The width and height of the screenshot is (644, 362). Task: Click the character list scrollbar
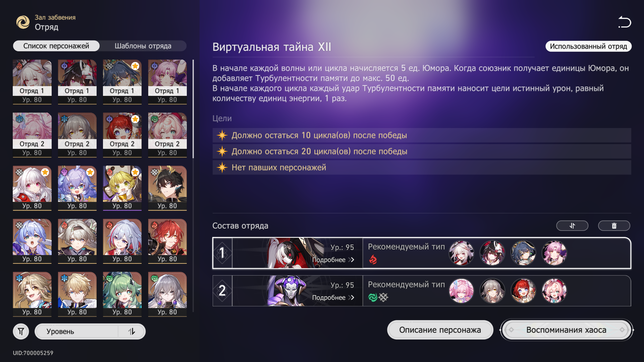click(x=193, y=109)
